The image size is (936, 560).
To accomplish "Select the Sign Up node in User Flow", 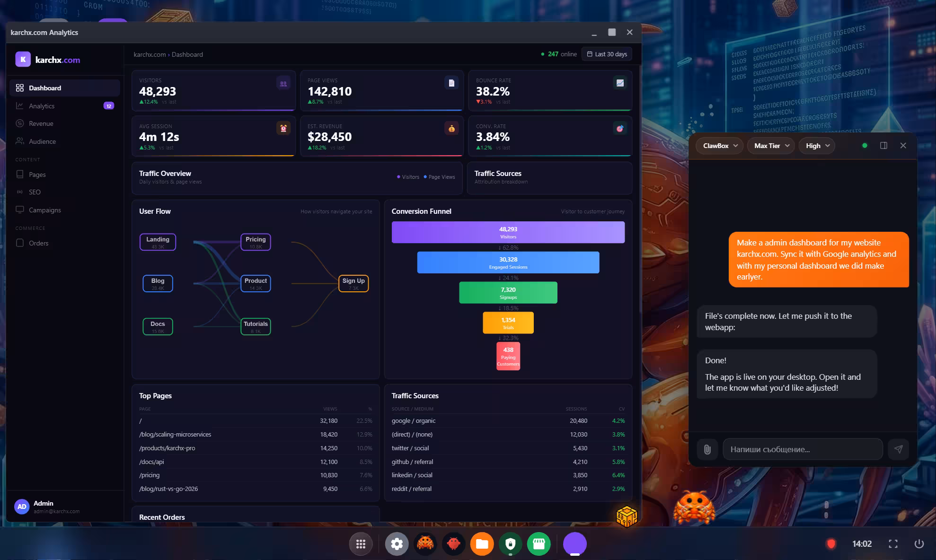I will click(x=353, y=284).
